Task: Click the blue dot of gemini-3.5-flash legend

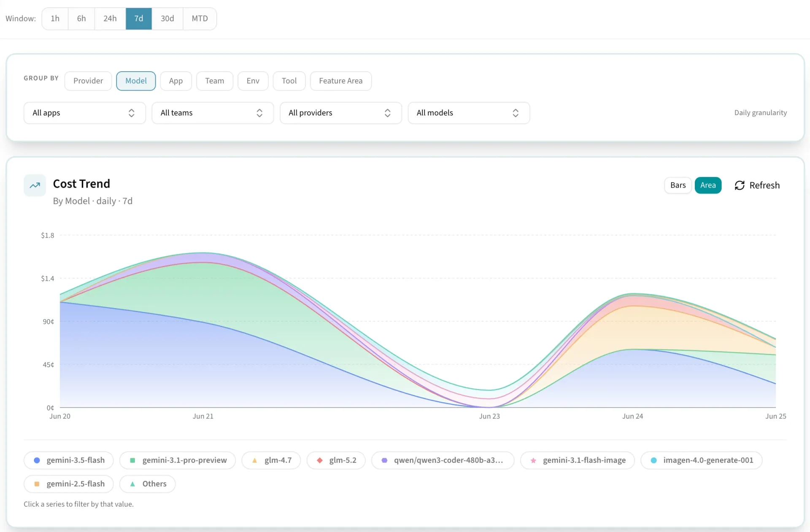Action: [37, 460]
